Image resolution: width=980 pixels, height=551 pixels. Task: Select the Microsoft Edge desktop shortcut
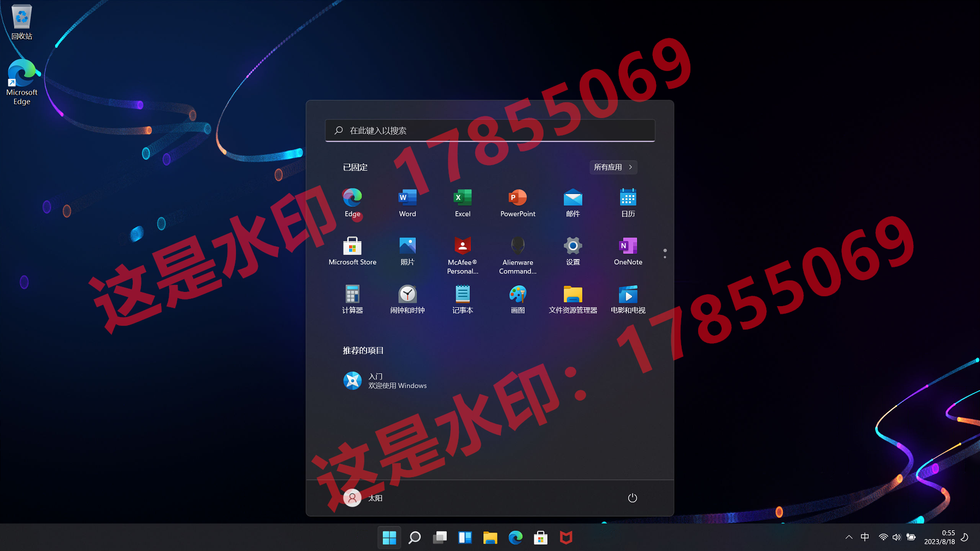22,82
